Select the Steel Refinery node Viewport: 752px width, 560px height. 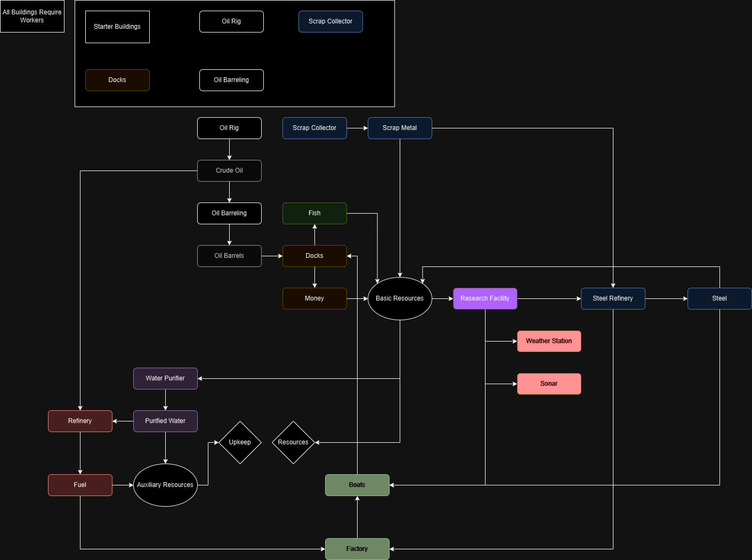coord(613,298)
